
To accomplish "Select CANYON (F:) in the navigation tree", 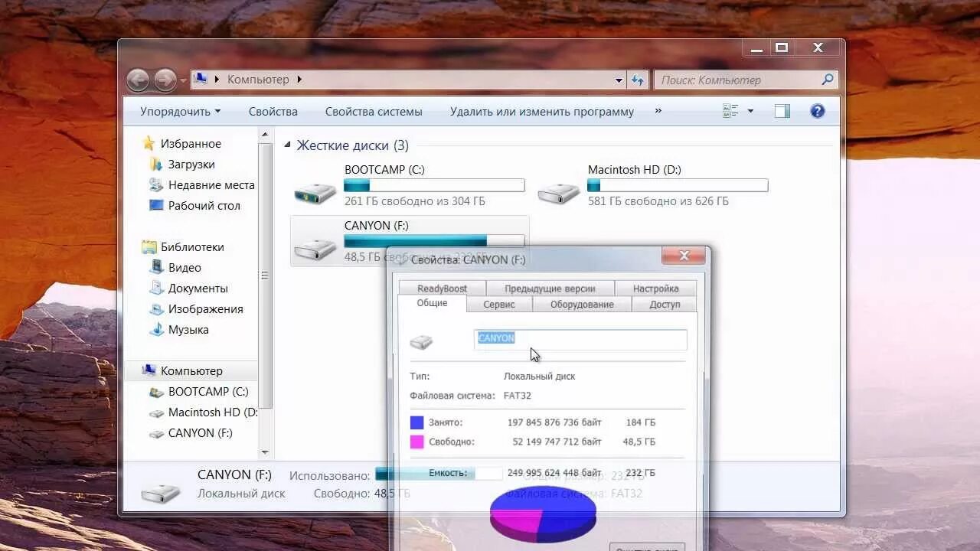I will [200, 433].
